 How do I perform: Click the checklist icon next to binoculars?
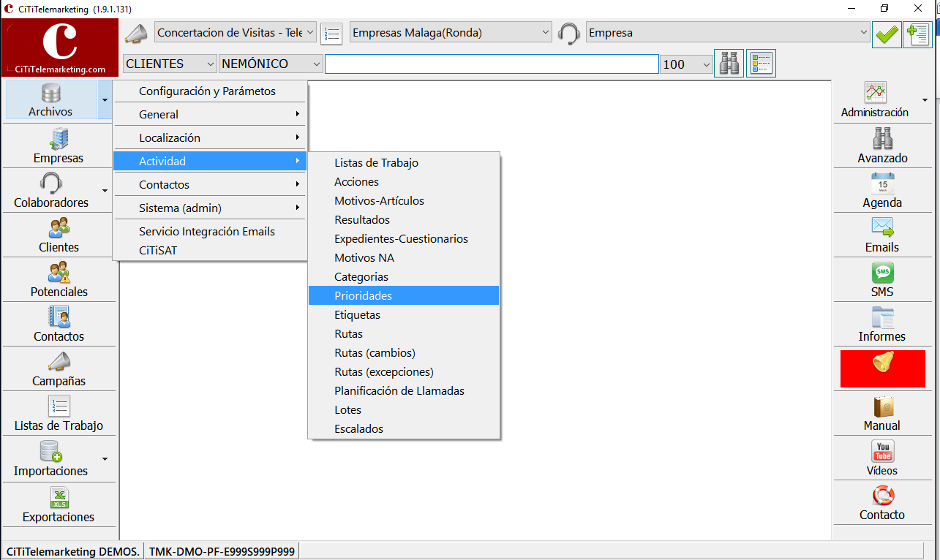click(761, 64)
